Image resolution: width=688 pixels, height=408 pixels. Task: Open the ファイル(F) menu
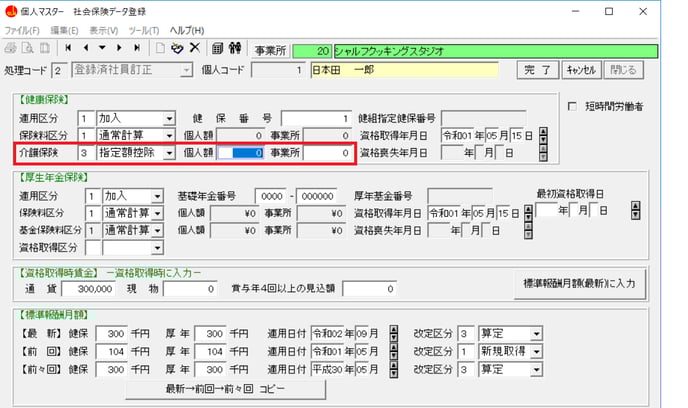click(x=22, y=30)
